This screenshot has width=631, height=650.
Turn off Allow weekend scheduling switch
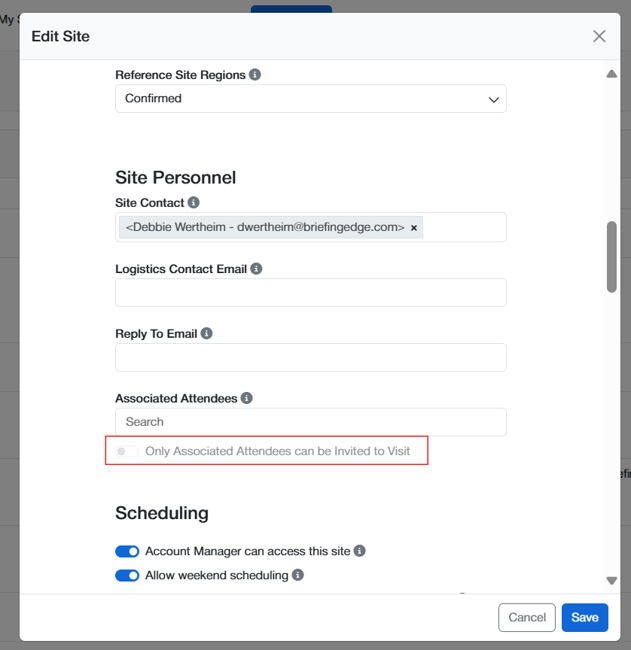point(127,575)
